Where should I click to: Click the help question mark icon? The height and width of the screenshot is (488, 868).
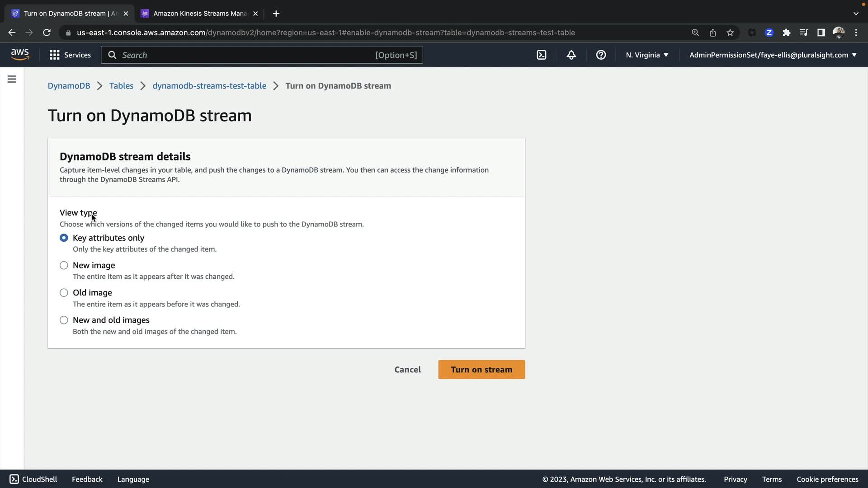click(x=601, y=55)
